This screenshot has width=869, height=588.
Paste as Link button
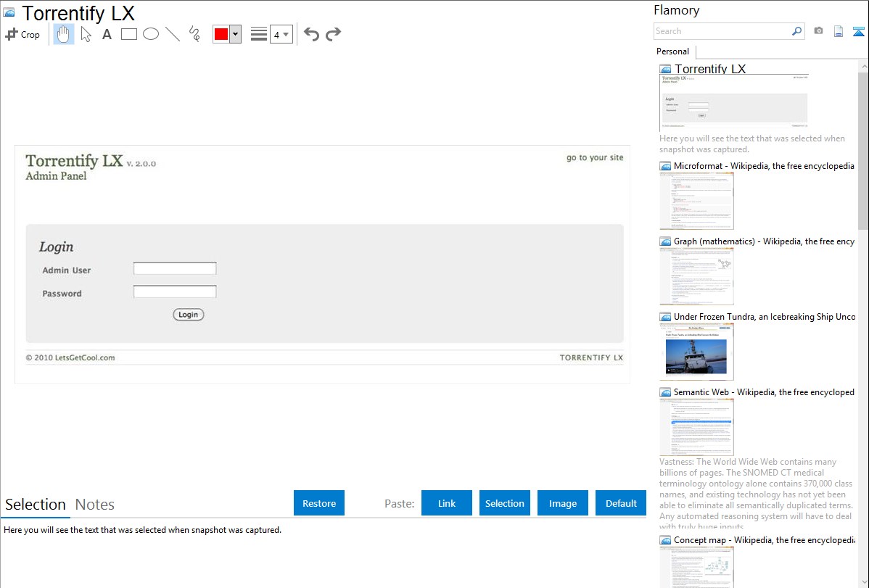[x=447, y=503]
